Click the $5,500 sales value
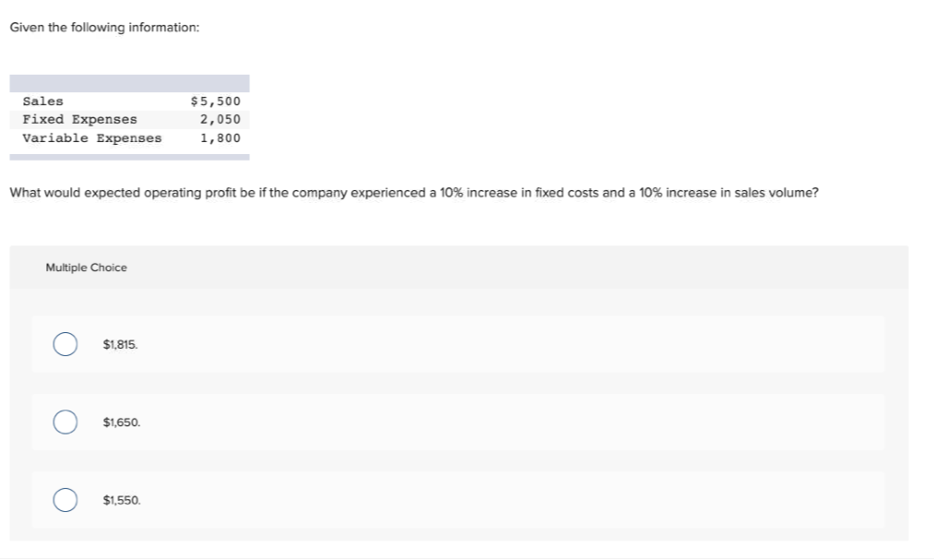This screenshot has height=560, width=934. tap(216, 101)
